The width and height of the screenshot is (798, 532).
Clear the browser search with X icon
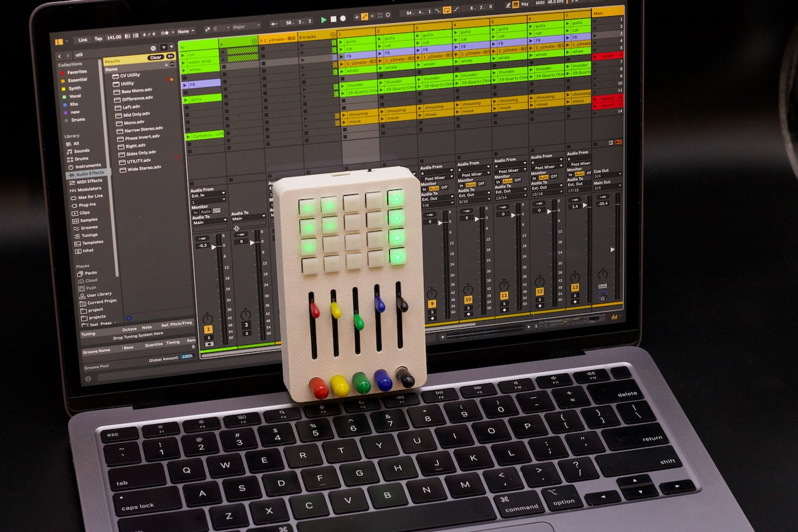coord(153,48)
